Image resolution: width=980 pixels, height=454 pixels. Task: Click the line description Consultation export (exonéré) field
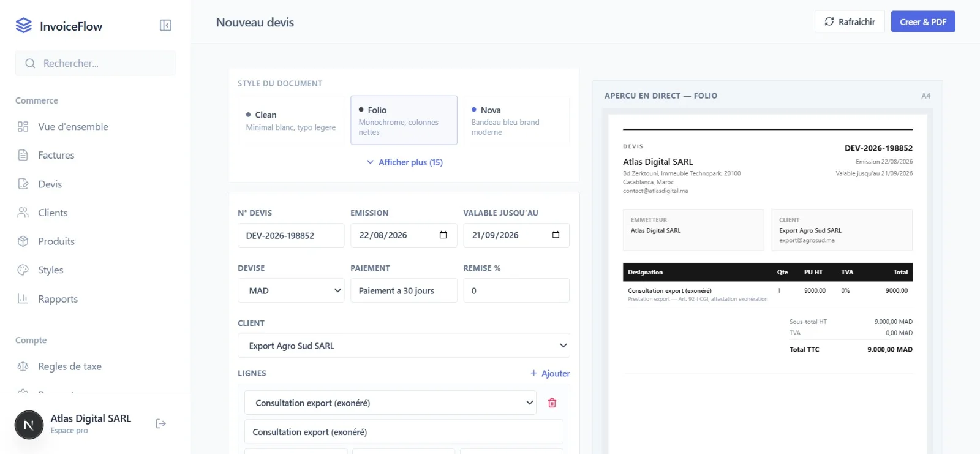click(x=404, y=432)
